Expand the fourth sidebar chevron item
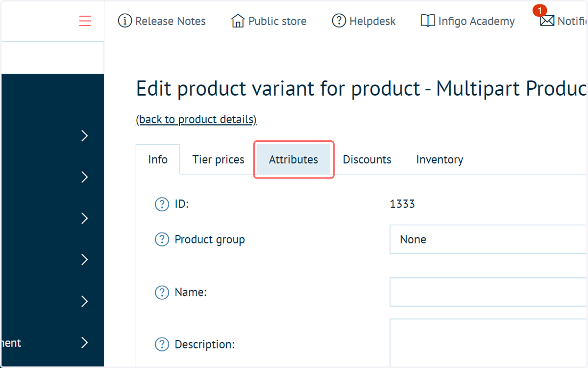588x368 pixels. (x=85, y=260)
